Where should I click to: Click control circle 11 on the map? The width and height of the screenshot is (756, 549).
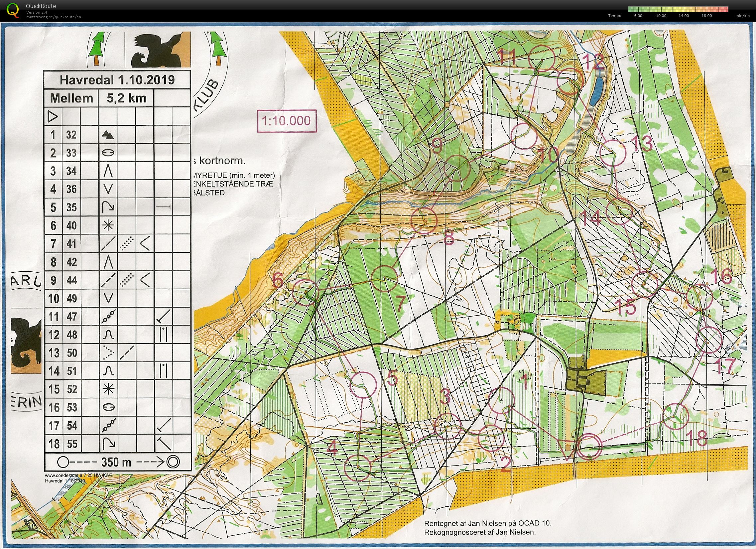click(x=542, y=59)
